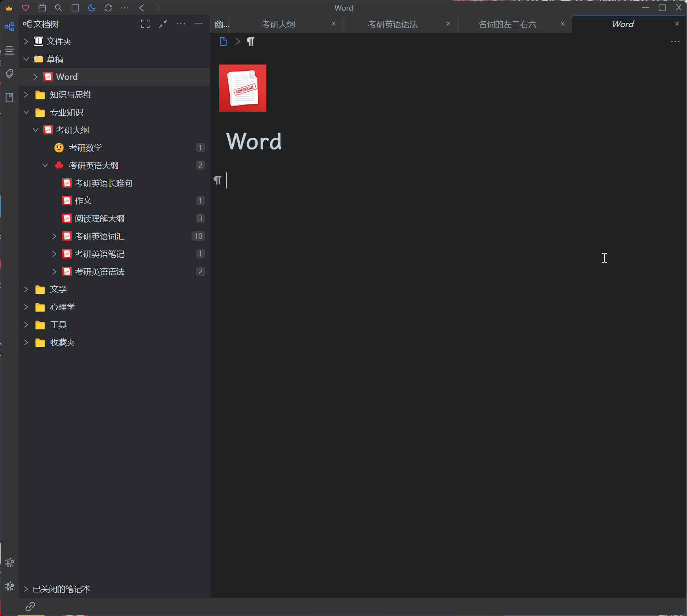This screenshot has height=616, width=687.
Task: Expand the 已关闭的笔记本 section
Action: [26, 589]
